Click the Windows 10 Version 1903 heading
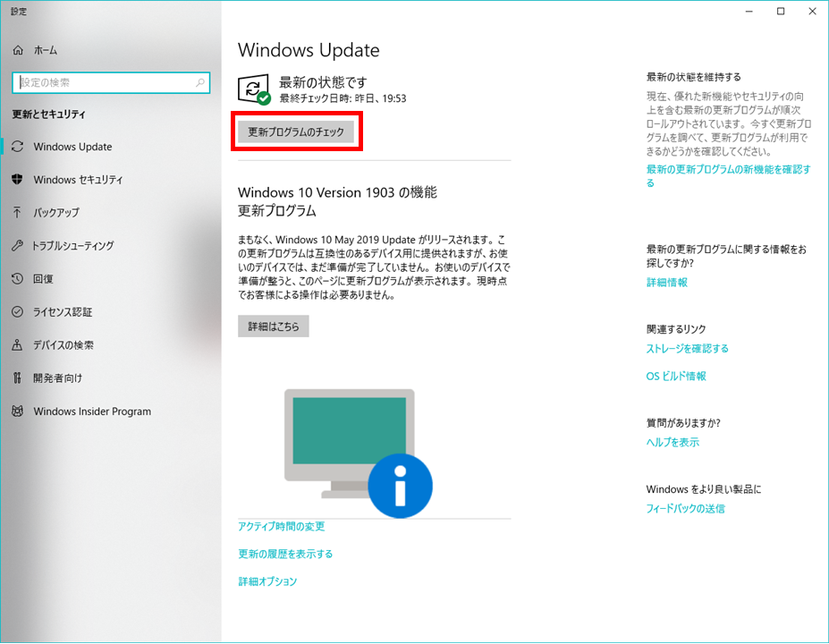The image size is (829, 644). tap(337, 201)
